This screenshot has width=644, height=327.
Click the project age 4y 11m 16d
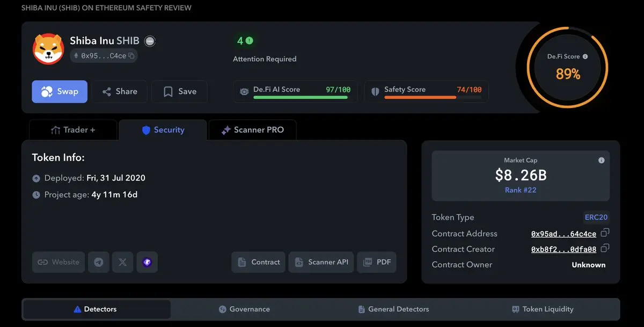click(x=114, y=195)
